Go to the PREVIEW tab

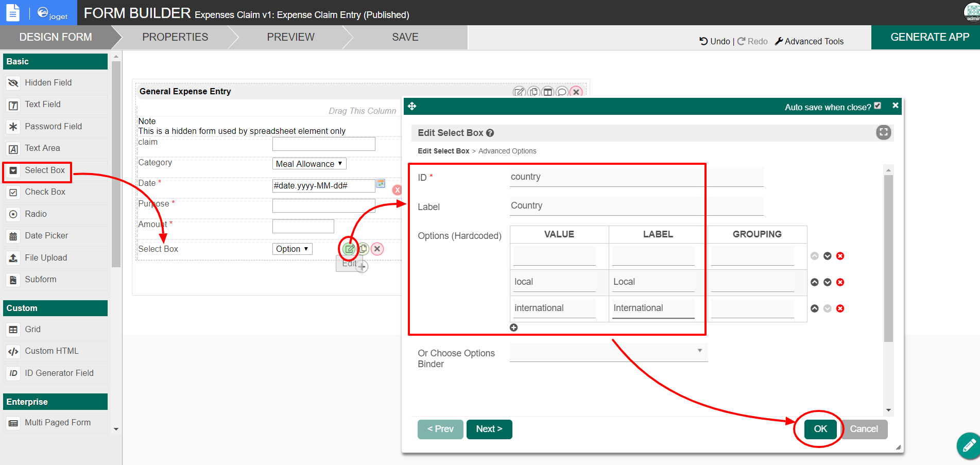click(x=290, y=37)
